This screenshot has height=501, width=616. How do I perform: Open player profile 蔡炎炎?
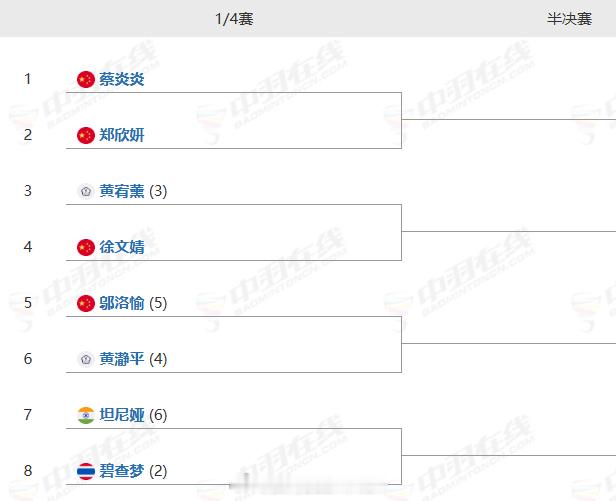pyautogui.click(x=122, y=79)
